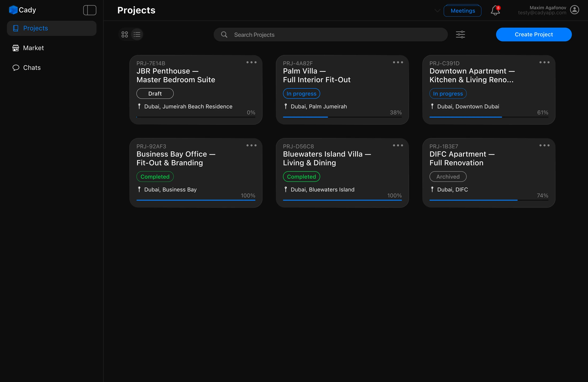Click the JBR Penthouse 0% progress bar
Image resolution: width=588 pixels, height=382 pixels.
coord(196,117)
